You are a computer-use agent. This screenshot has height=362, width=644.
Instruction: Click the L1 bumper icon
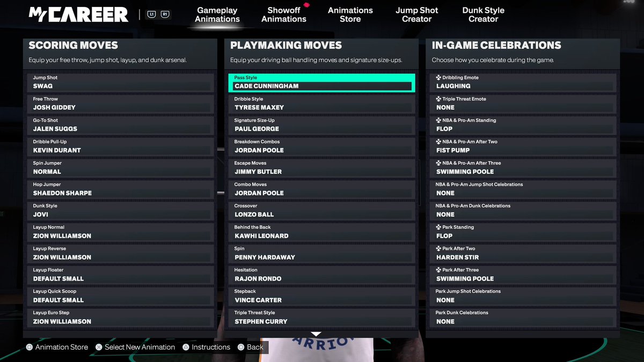pyautogui.click(x=151, y=14)
